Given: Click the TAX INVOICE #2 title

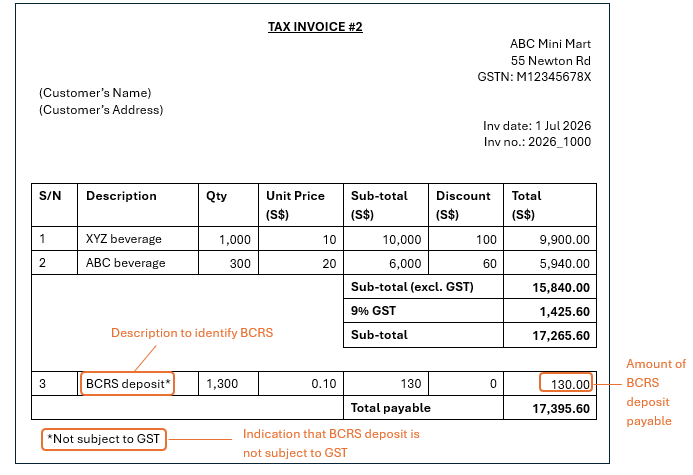Looking at the screenshot, I should (x=315, y=27).
